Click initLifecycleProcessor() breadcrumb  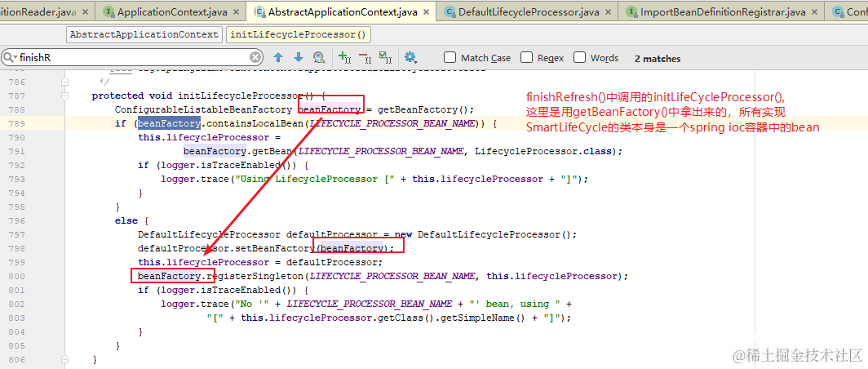(x=299, y=34)
